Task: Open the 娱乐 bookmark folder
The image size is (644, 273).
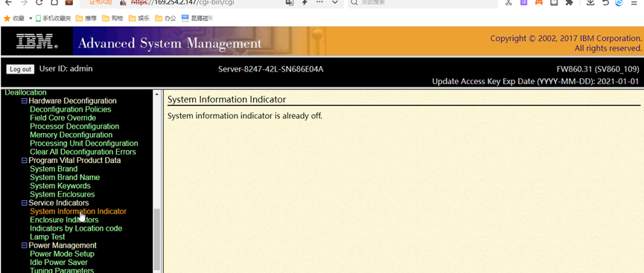Action: [138, 19]
